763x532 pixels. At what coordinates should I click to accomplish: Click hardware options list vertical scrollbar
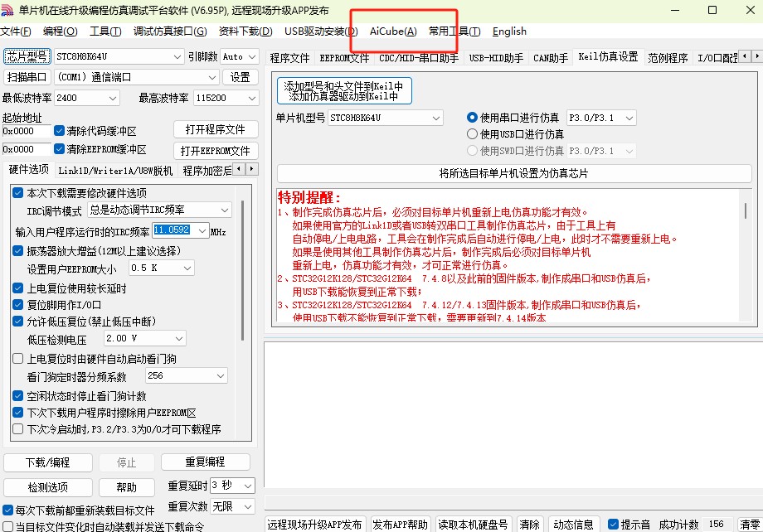pyautogui.click(x=242, y=270)
